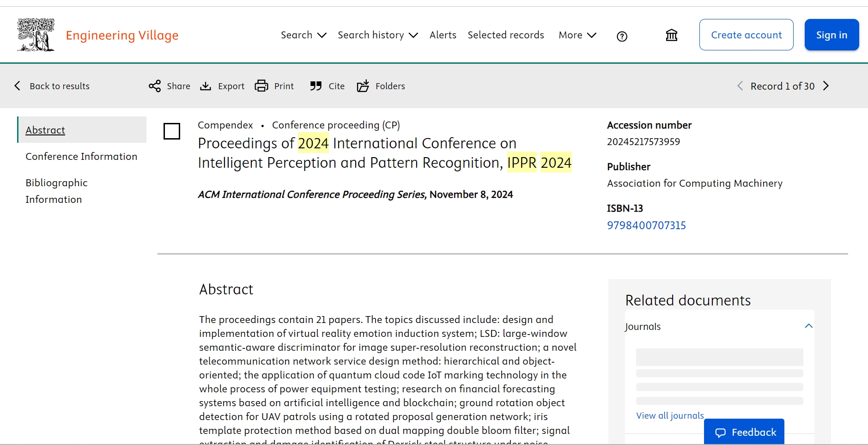Click the proceedings title heading
868x445 pixels.
pos(385,153)
